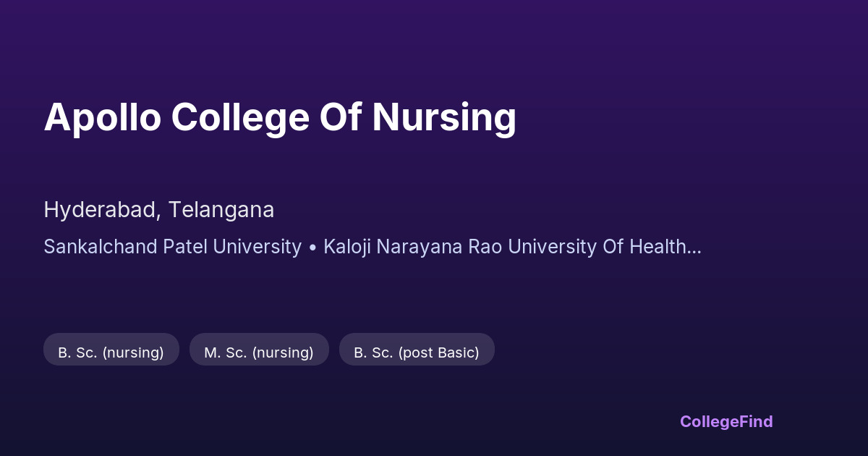
Task: Click the word Nursing in the title
Action: [x=444, y=117]
